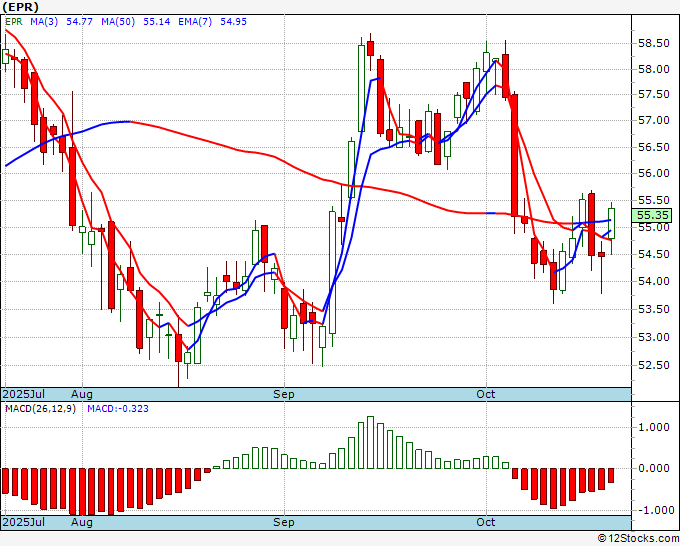Click Sep on the MACD date axis
This screenshot has width=680, height=546.
click(283, 522)
